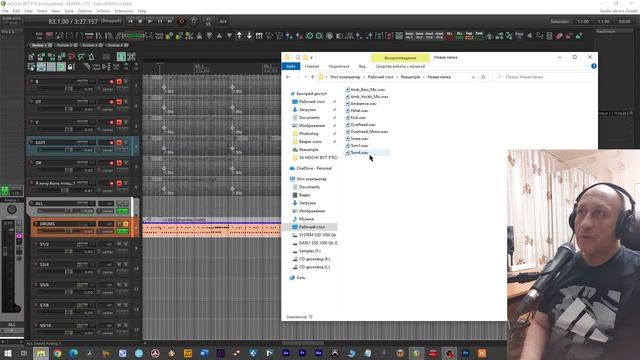Open the Файл tab in Explorer
The image size is (640, 360).
click(291, 67)
